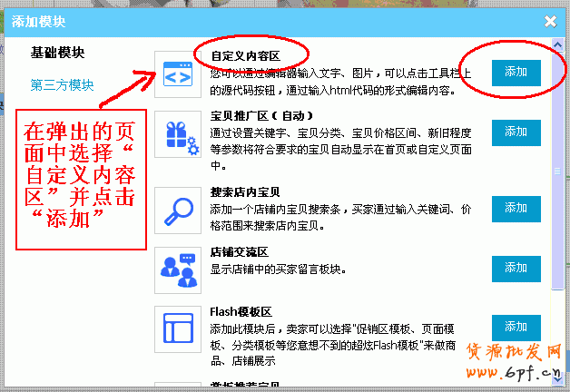Click the gift box 宝贝推广区 icon
This screenshot has height=392, width=570.
178,134
